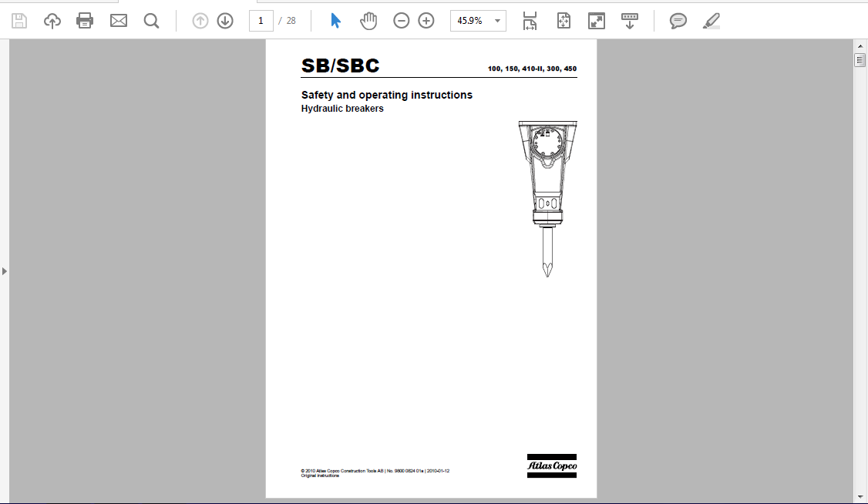Click 'Hydraulic breakers' subtitle text
The image size is (868, 504).
(x=342, y=109)
